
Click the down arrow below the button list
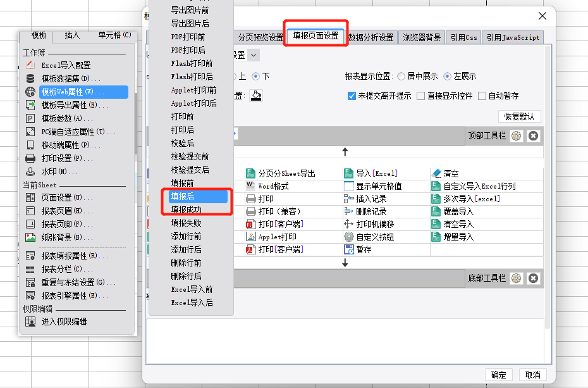[345, 263]
